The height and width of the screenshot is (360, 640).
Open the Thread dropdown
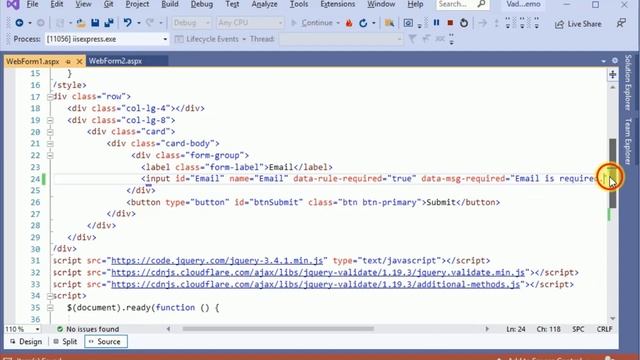pos(341,39)
